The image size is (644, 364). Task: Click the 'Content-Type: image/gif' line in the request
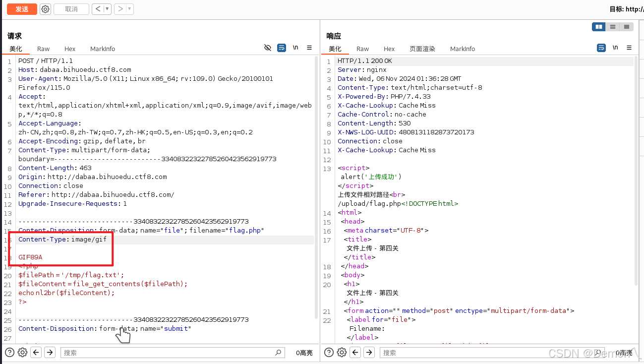point(62,240)
